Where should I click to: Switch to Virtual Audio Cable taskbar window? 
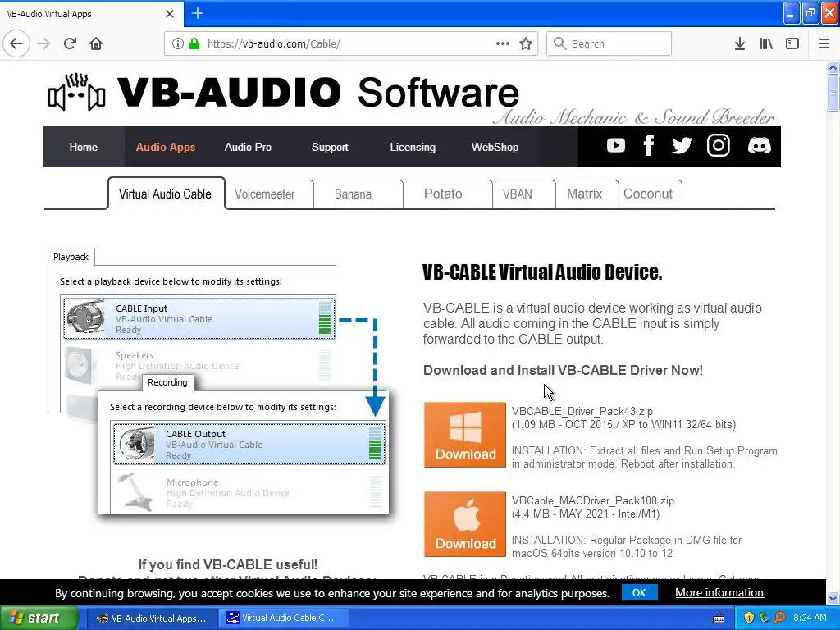pos(284,619)
